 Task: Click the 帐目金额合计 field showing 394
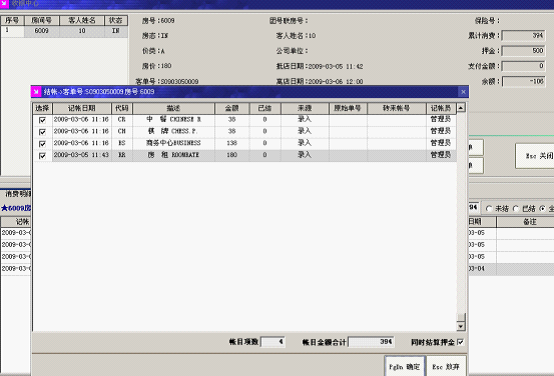pos(371,342)
